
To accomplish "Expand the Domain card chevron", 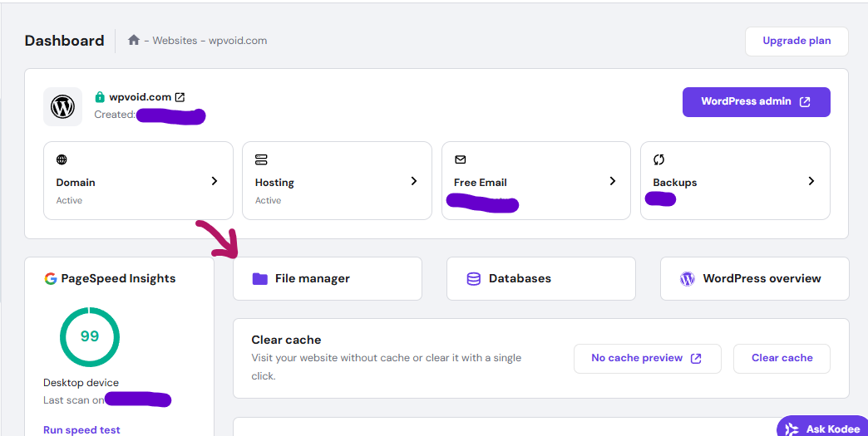I will point(215,181).
